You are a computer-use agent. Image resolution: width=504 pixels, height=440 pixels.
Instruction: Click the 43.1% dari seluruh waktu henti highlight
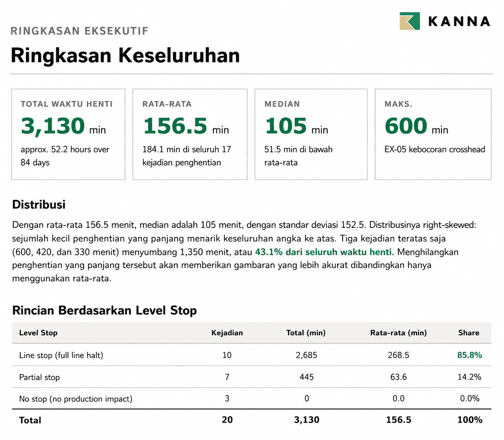click(323, 252)
